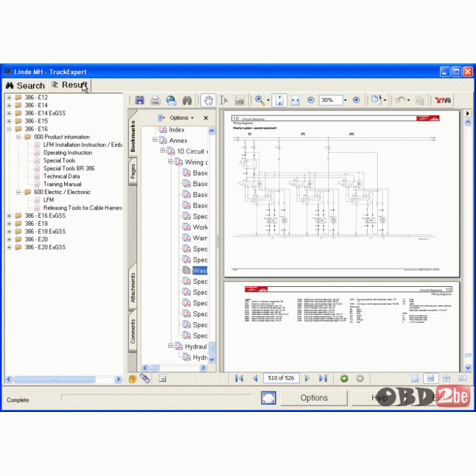Expand the 386 - E20 folder

point(9,239)
